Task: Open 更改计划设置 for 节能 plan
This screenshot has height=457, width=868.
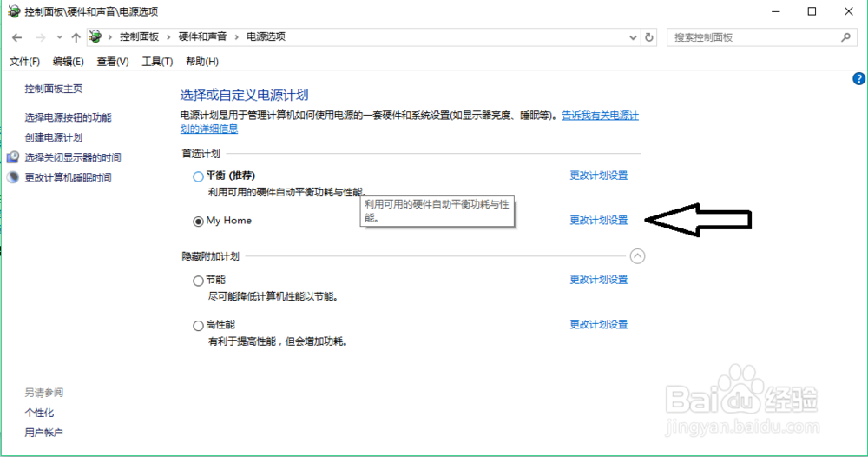Action: pyautogui.click(x=599, y=280)
